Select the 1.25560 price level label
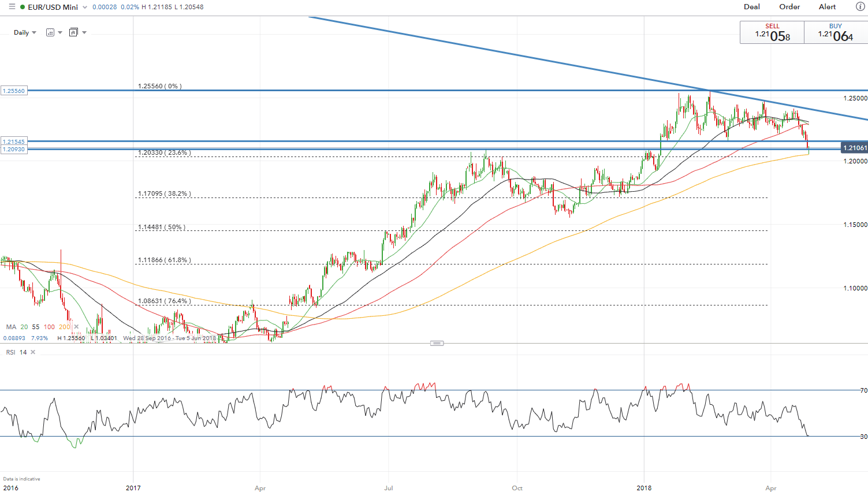 tap(14, 91)
